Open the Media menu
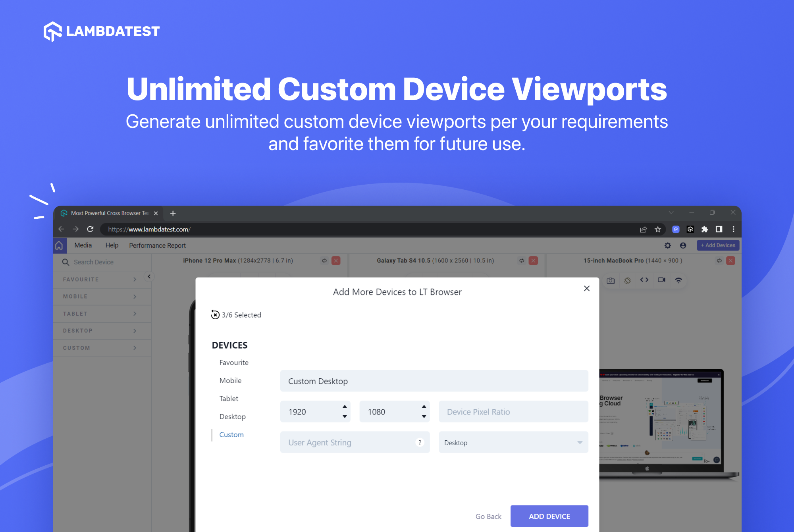 tap(83, 245)
